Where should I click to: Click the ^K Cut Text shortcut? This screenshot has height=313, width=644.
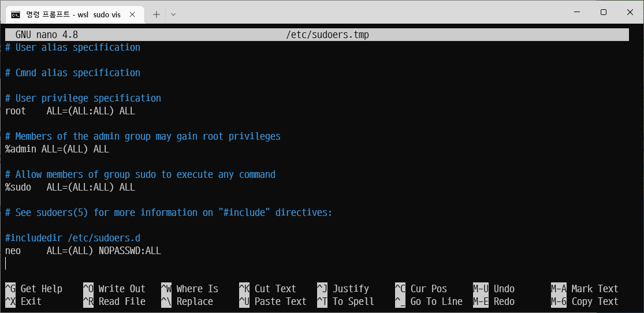[267, 289]
